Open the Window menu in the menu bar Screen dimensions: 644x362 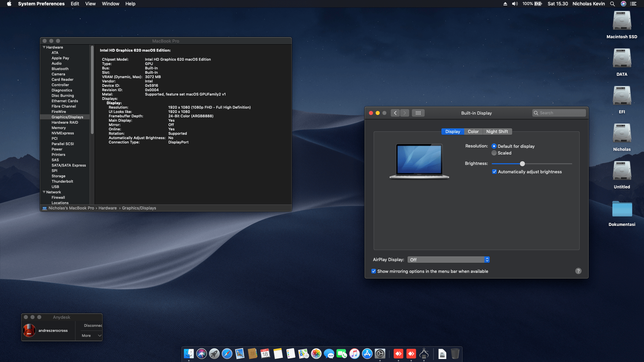coord(110,4)
